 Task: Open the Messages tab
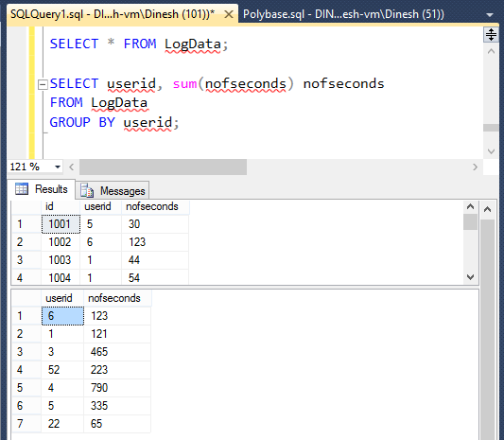point(113,190)
